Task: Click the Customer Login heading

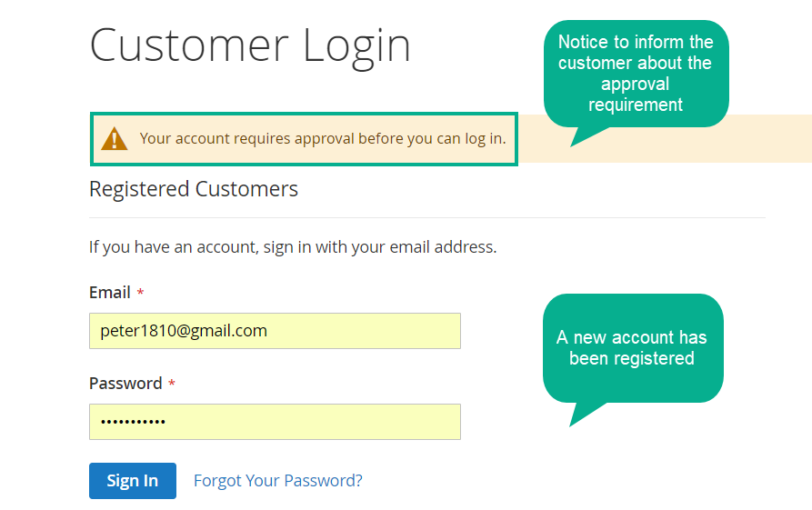Action: pyautogui.click(x=250, y=46)
